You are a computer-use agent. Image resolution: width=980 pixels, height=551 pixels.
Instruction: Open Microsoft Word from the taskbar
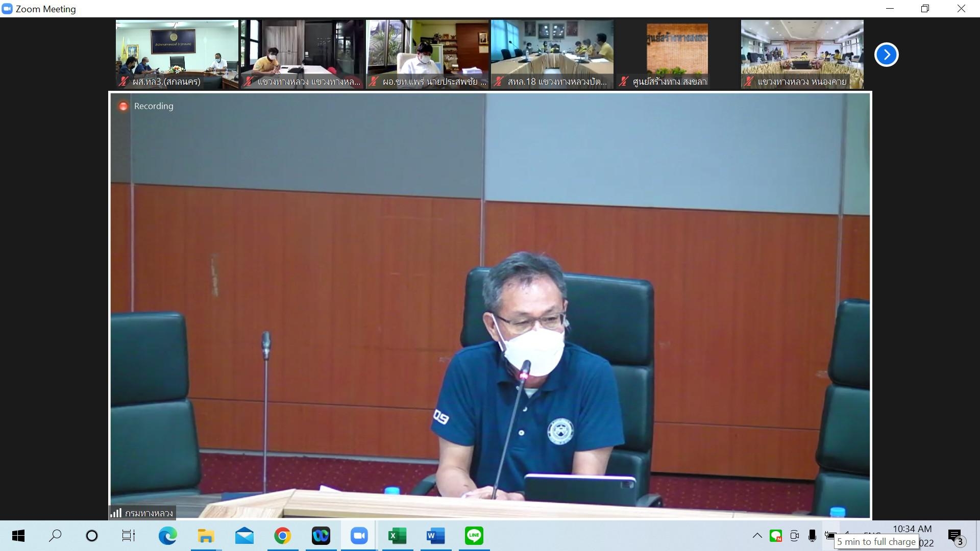pyautogui.click(x=435, y=536)
